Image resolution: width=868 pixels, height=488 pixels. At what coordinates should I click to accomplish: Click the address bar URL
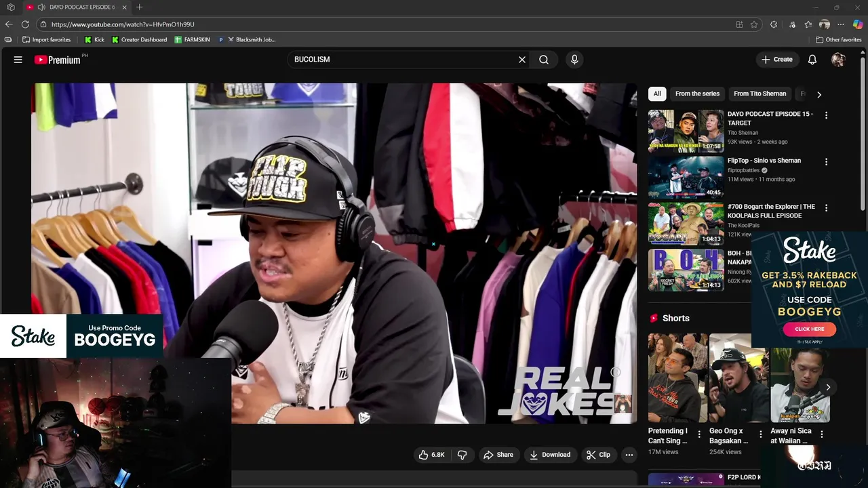click(x=123, y=24)
